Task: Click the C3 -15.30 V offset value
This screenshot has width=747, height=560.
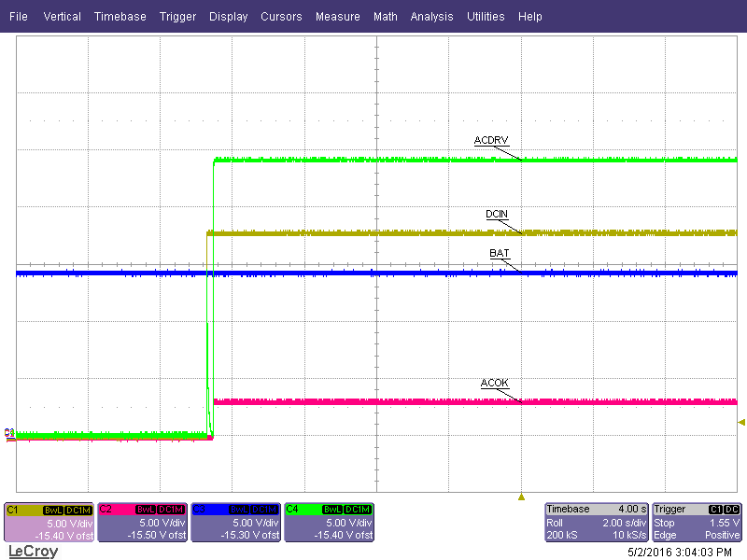Action: [x=250, y=535]
